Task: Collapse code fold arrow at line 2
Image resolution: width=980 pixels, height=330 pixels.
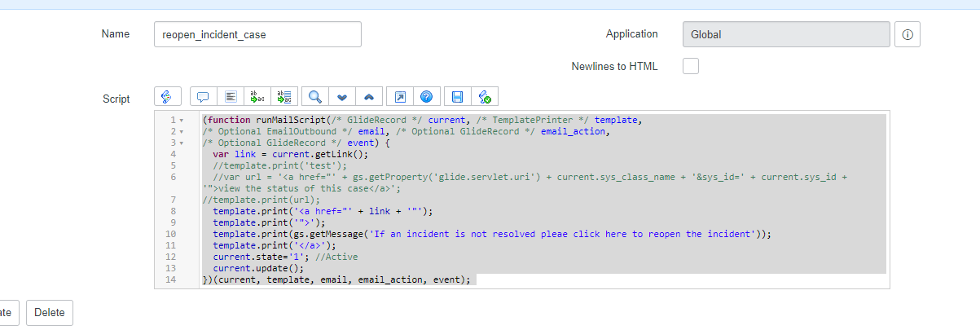Action: [x=181, y=131]
